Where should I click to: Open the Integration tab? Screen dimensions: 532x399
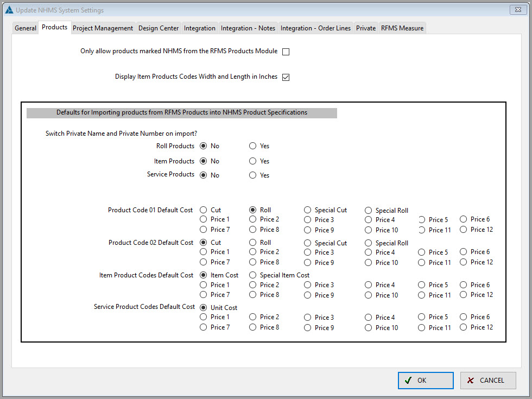click(x=200, y=28)
